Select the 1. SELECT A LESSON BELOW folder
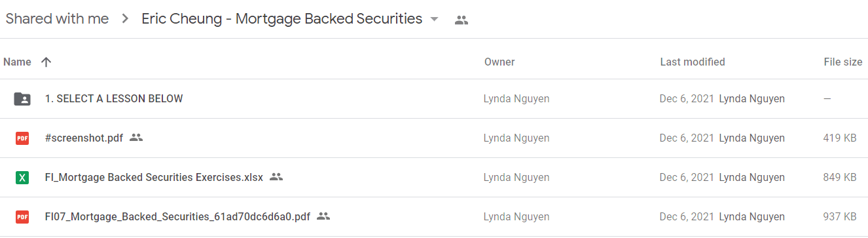 [434, 99]
